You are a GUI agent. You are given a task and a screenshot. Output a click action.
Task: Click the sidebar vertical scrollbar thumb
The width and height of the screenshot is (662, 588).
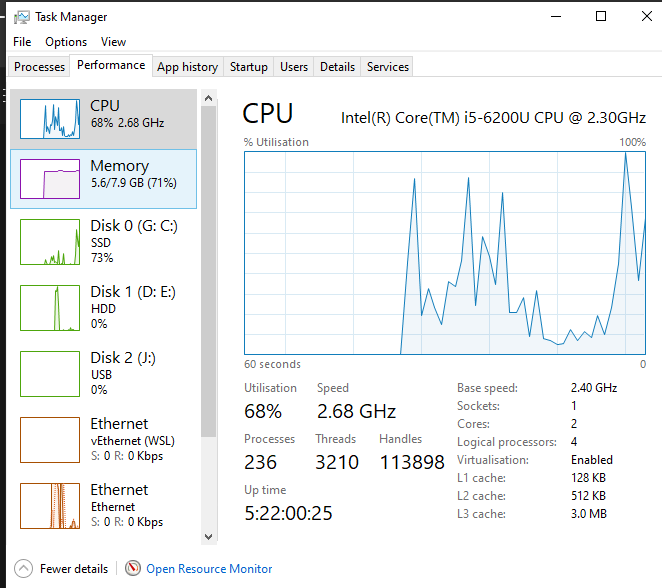click(208, 271)
